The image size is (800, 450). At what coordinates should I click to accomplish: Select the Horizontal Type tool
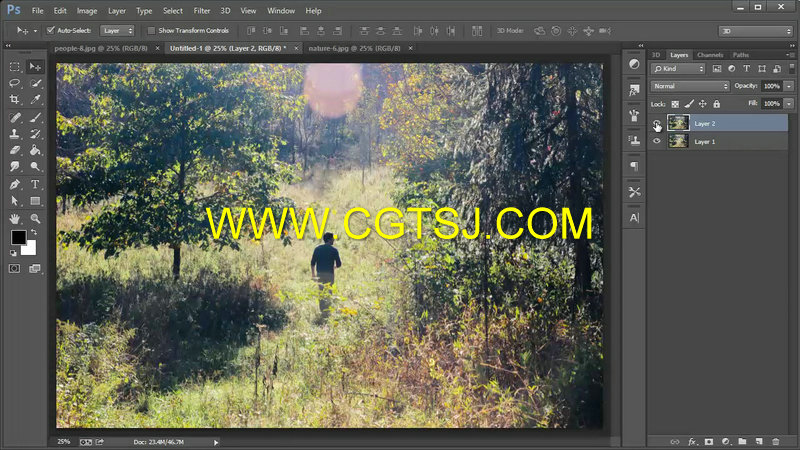pyautogui.click(x=35, y=185)
